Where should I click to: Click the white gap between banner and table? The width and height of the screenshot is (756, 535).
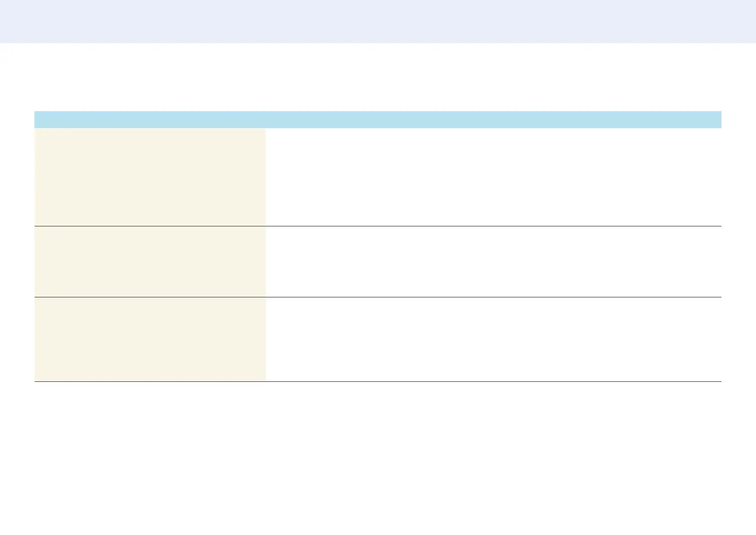[378, 77]
